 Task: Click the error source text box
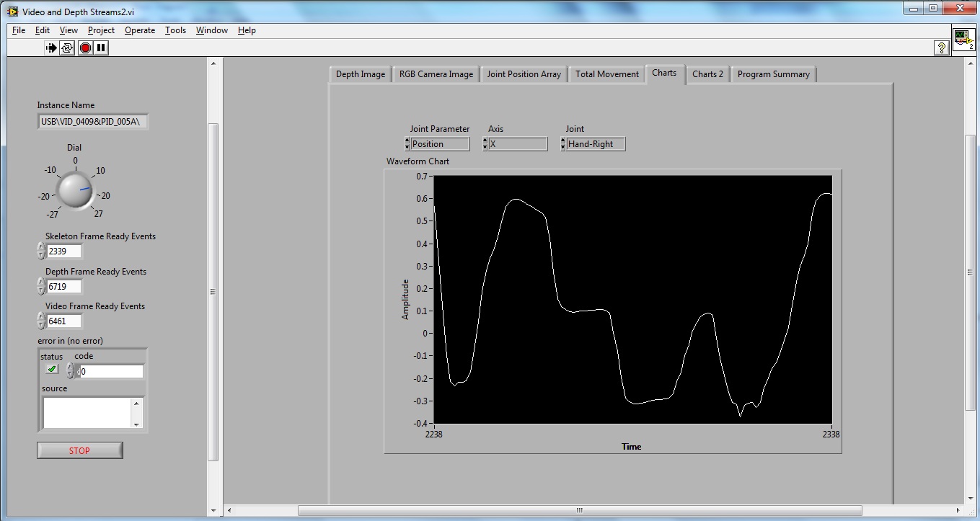tap(87, 413)
